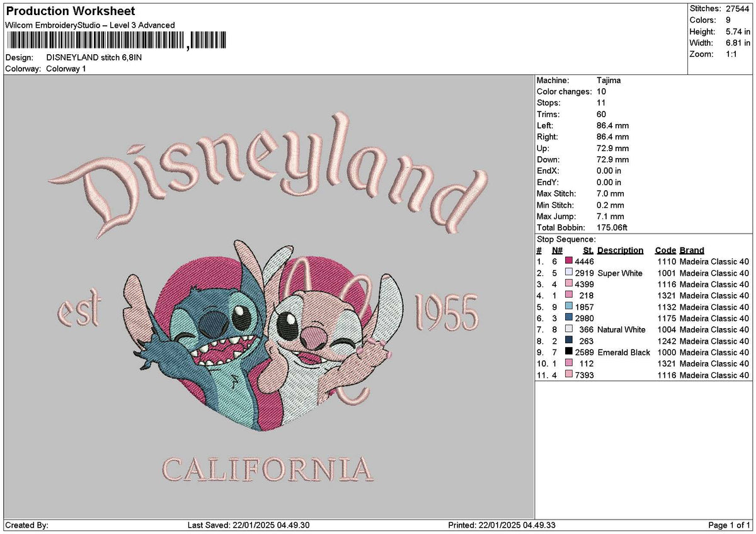The height and width of the screenshot is (534, 756).
Task: Select the 'Brand' column header
Action: [692, 251]
